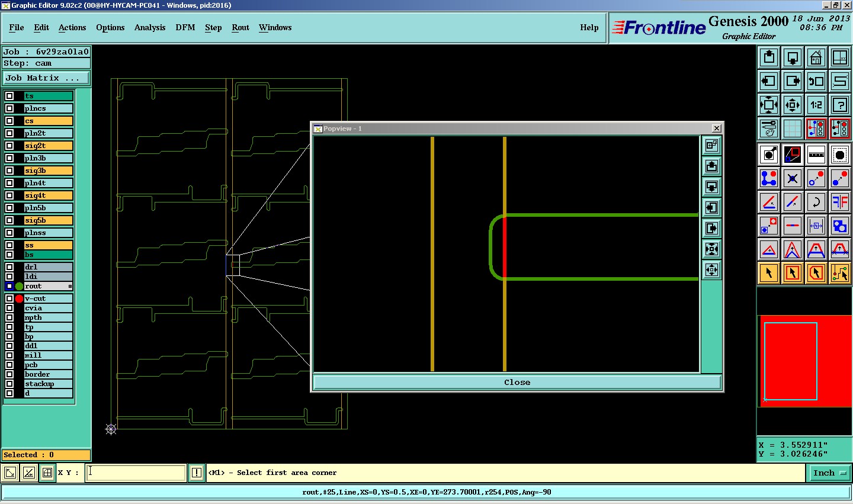Click the net select arrow icon
This screenshot has width=853, height=504.
[840, 273]
